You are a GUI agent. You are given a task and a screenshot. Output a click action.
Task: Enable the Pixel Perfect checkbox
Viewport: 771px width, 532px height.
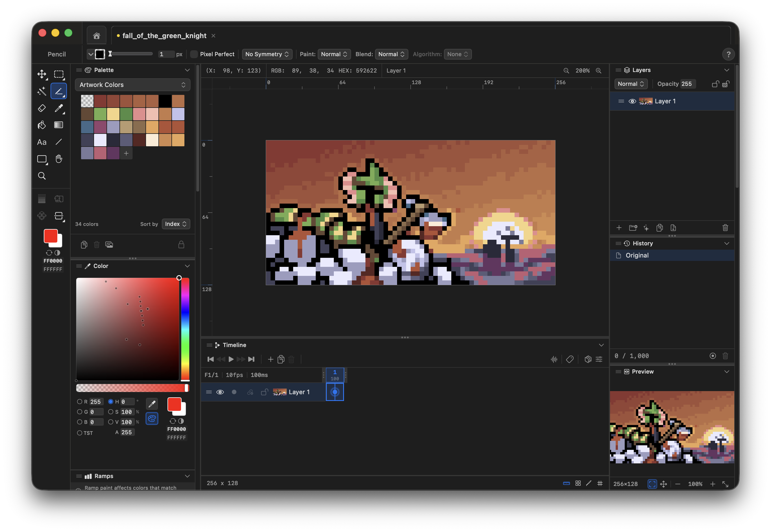(x=194, y=54)
